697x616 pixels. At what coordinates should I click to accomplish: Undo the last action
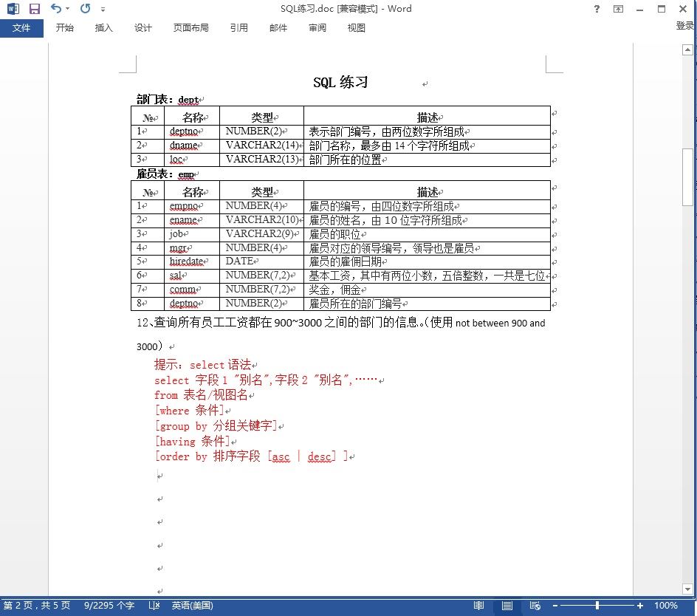56,8
